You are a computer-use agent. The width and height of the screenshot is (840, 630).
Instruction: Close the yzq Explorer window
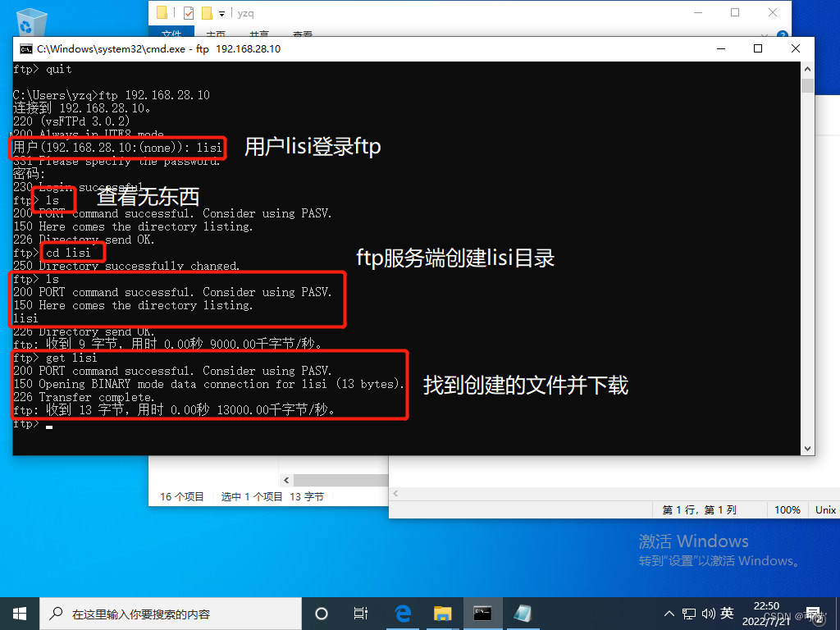tap(773, 12)
